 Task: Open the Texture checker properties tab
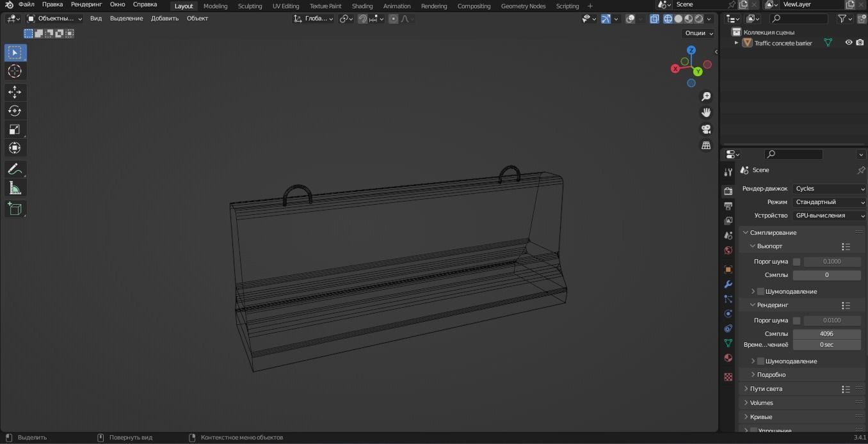728,377
